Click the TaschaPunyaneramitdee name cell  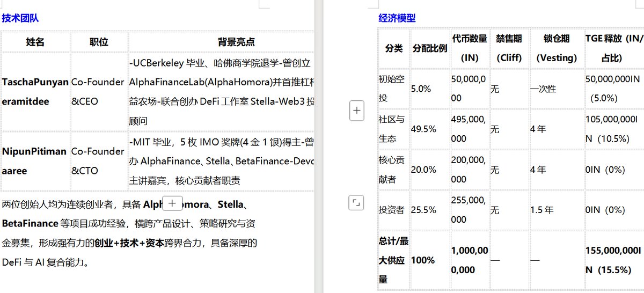pyautogui.click(x=35, y=92)
